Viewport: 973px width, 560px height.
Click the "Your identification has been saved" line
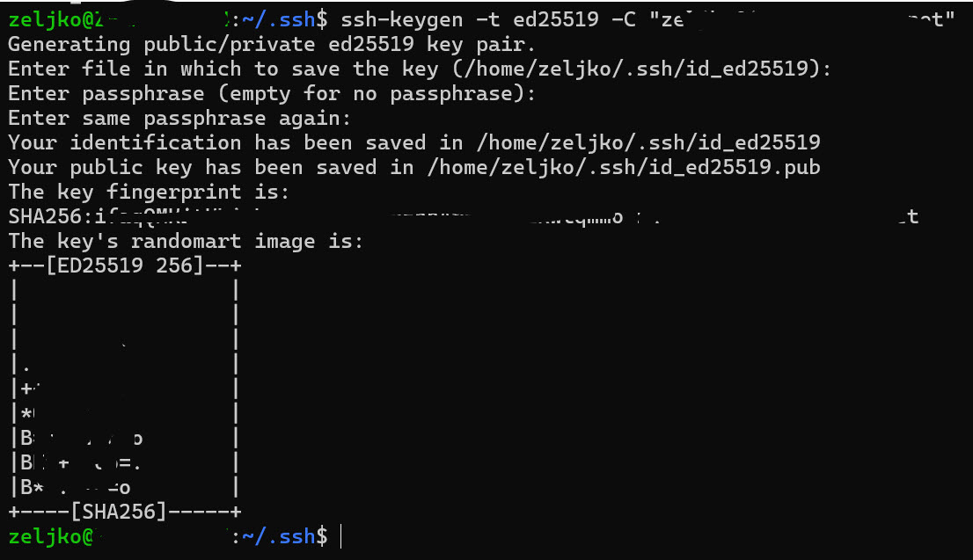pyautogui.click(x=413, y=142)
